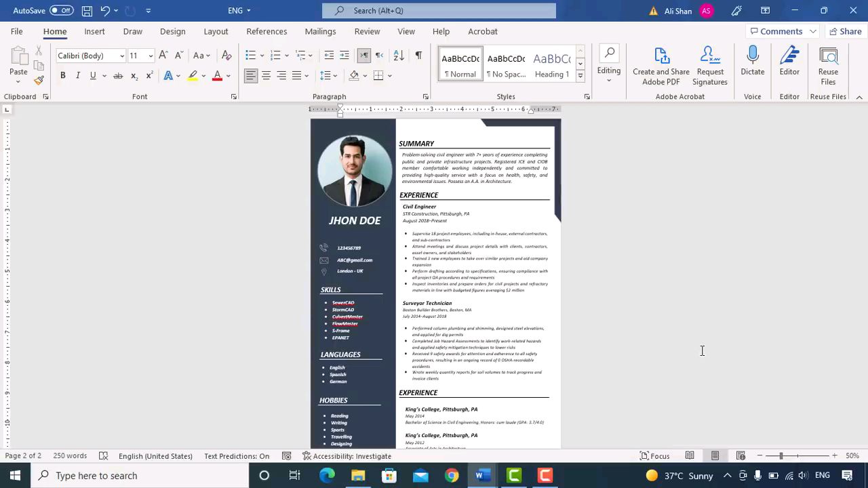The height and width of the screenshot is (488, 868).
Task: Expand the numbering list dropdown arrow
Action: click(287, 56)
